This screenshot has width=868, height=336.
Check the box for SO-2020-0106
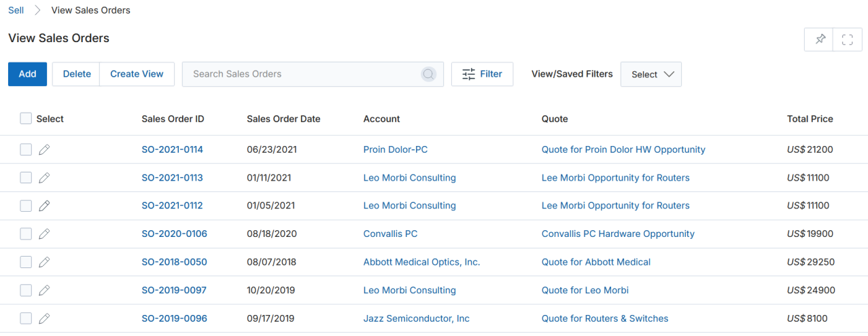coord(26,234)
